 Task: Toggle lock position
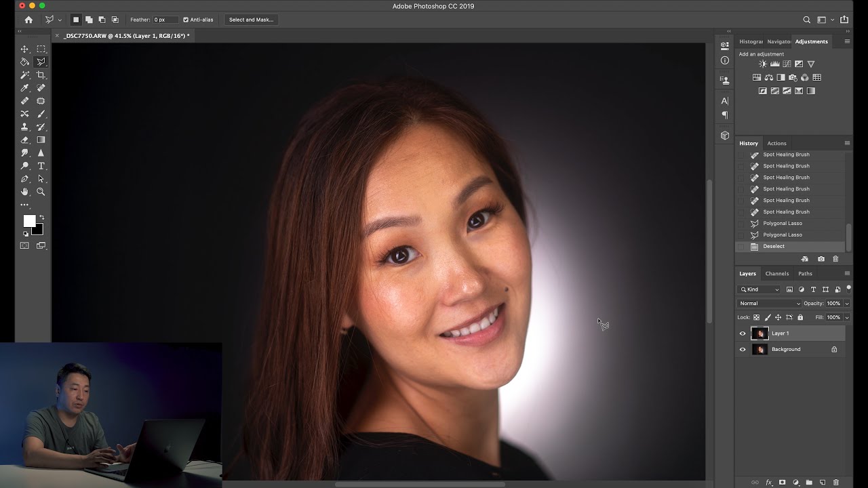[x=778, y=317]
